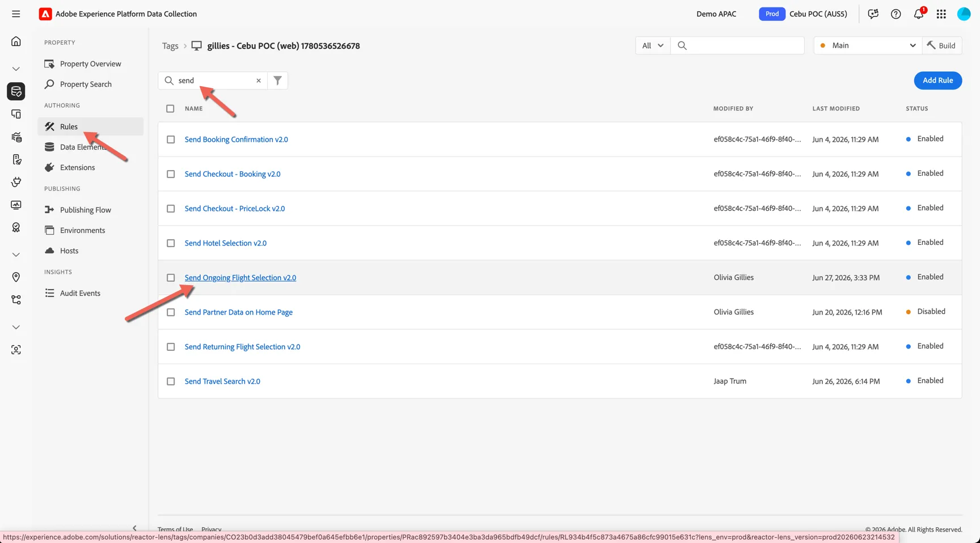Viewport: 980px width, 543px height.
Task: Click the award ribbon rail icon
Action: (16, 227)
